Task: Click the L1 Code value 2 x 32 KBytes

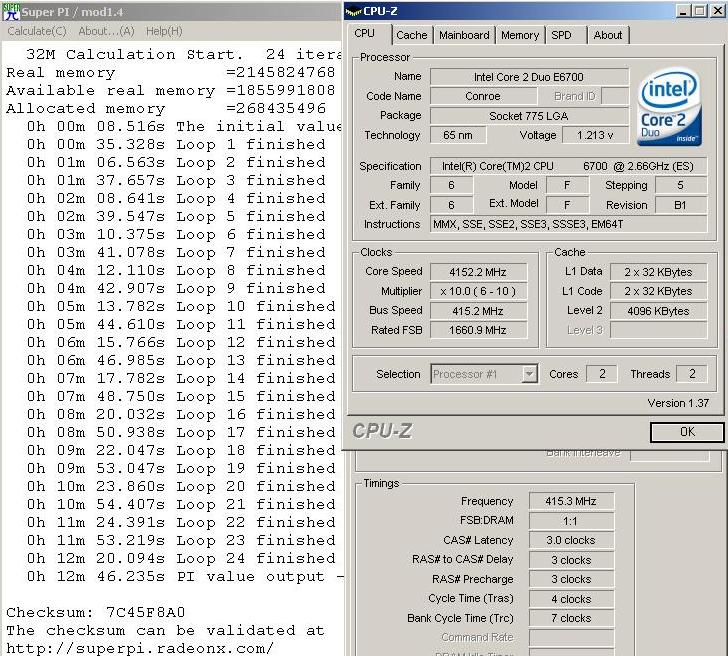Action: click(658, 292)
